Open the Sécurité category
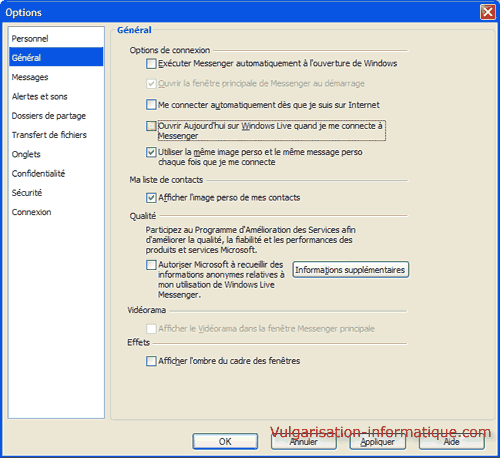 [x=56, y=193]
